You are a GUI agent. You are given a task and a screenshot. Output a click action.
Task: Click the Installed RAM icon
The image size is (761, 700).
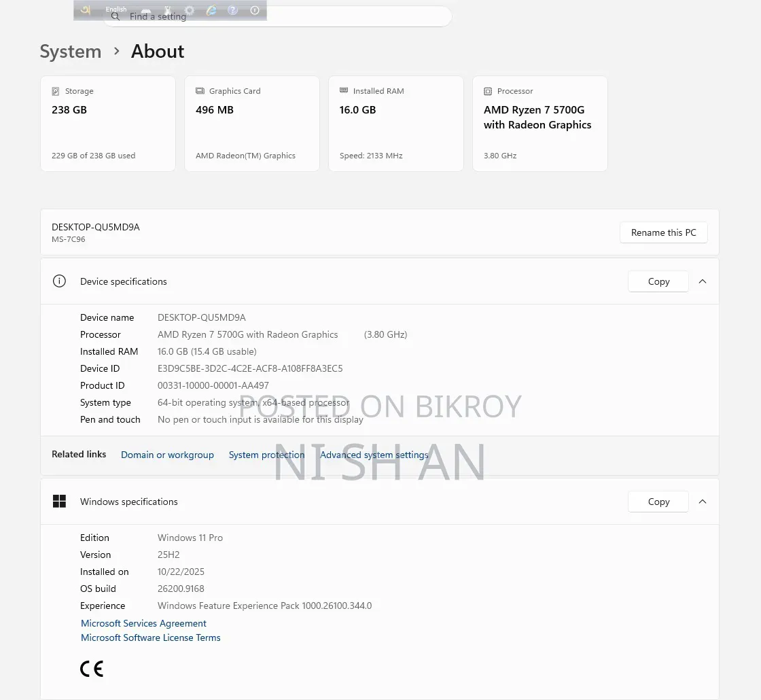(x=344, y=90)
